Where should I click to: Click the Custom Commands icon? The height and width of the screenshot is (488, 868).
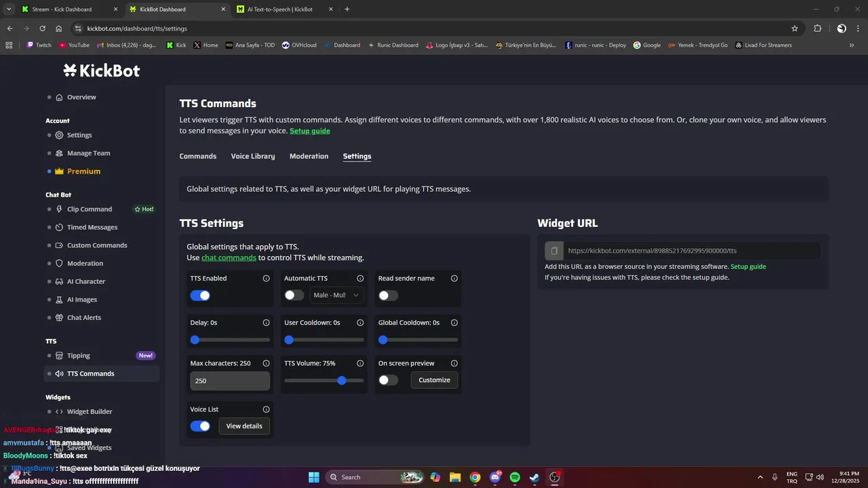pyautogui.click(x=60, y=245)
